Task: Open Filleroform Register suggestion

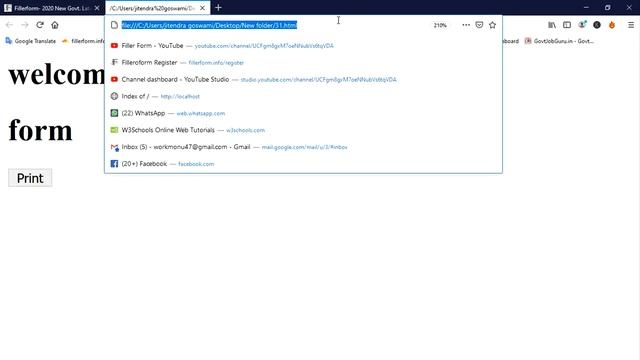Action: pyautogui.click(x=303, y=62)
